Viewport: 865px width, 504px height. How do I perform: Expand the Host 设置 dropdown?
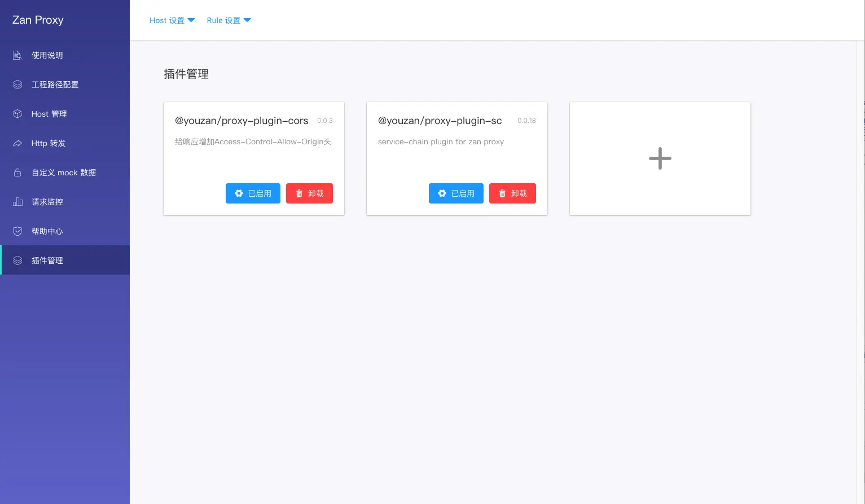pos(172,20)
